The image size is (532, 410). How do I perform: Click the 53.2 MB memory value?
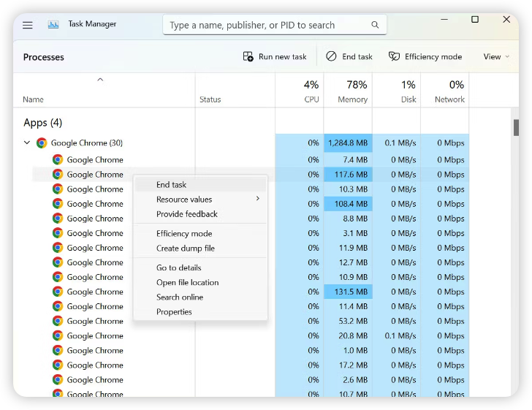pos(353,321)
